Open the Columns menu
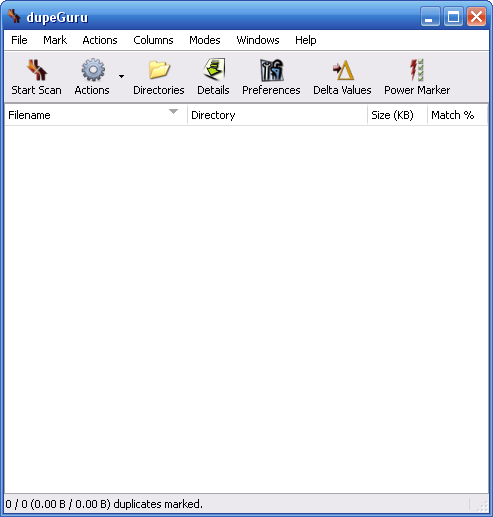Viewport: 493px width, 517px height. click(x=153, y=40)
